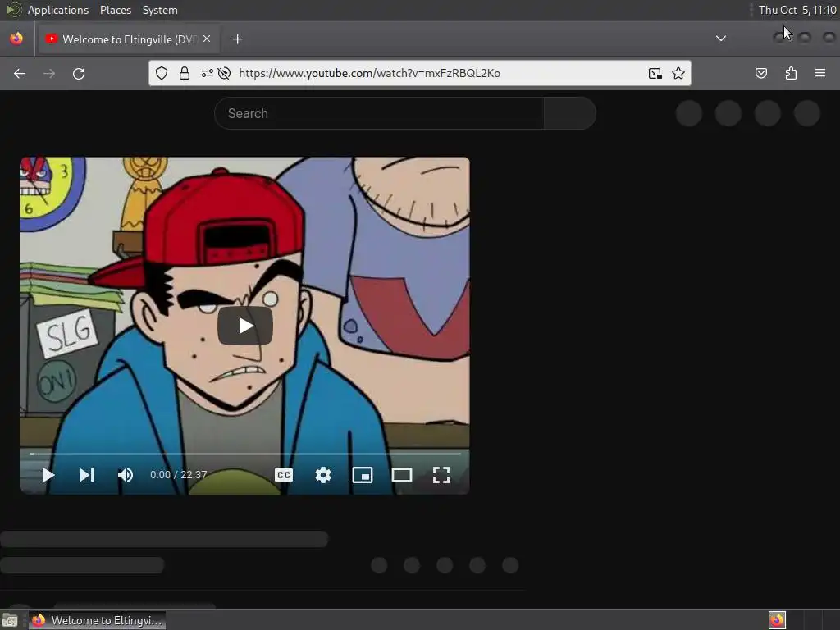Viewport: 840px width, 630px height.
Task: Switch to theater mode view
Action: 402,475
